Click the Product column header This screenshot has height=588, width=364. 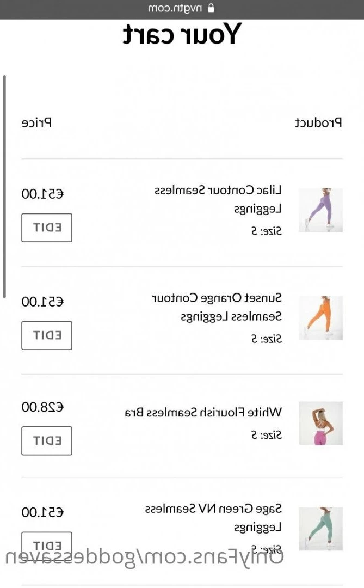click(x=318, y=122)
